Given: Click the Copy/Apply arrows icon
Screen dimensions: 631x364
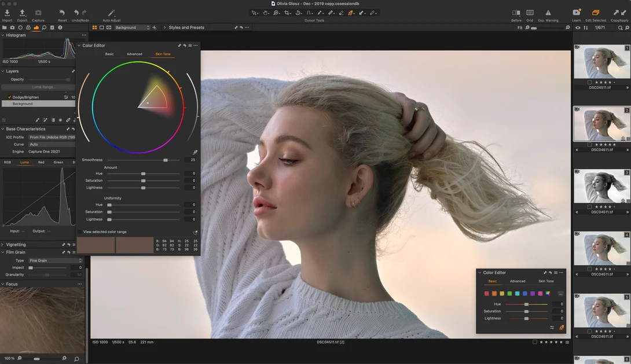Looking at the screenshot, I should (620, 13).
